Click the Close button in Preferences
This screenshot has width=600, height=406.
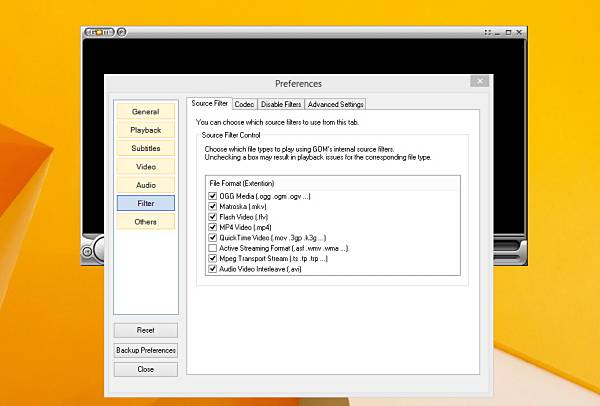pyautogui.click(x=145, y=369)
